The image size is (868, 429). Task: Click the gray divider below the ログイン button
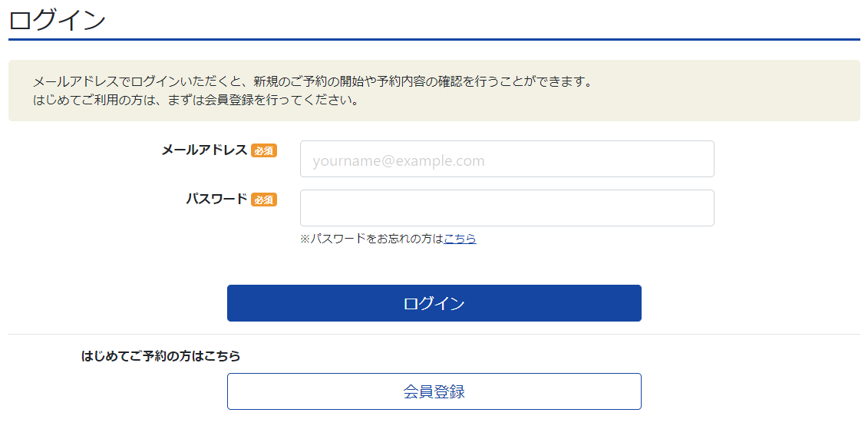point(434,335)
